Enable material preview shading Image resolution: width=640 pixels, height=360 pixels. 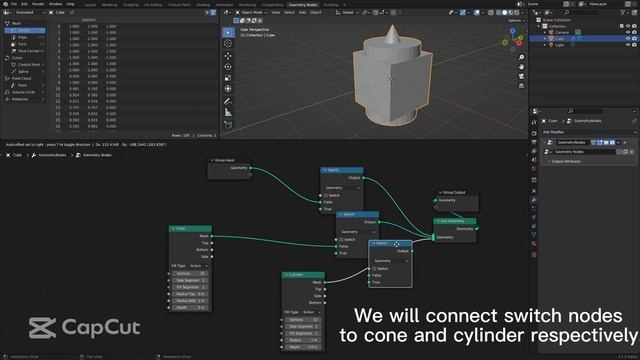[x=511, y=13]
